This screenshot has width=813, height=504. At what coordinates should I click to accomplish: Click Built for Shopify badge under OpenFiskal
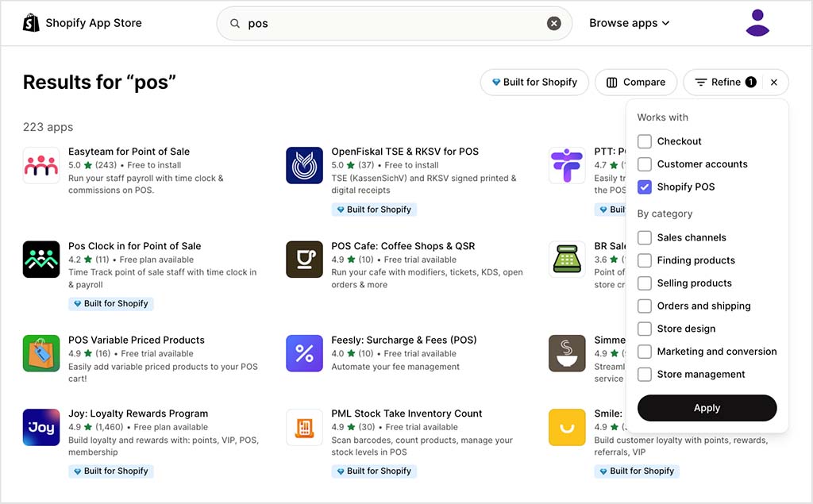point(374,210)
